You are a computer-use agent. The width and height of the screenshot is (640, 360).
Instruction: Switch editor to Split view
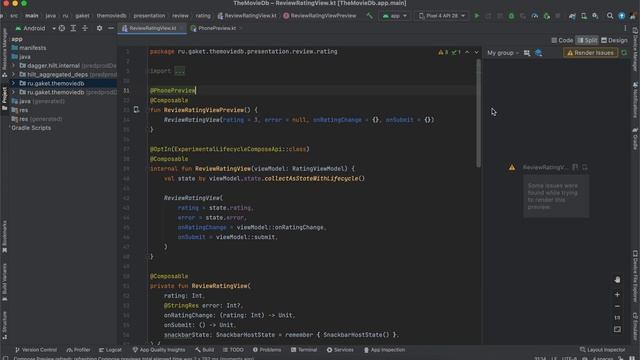[587, 40]
